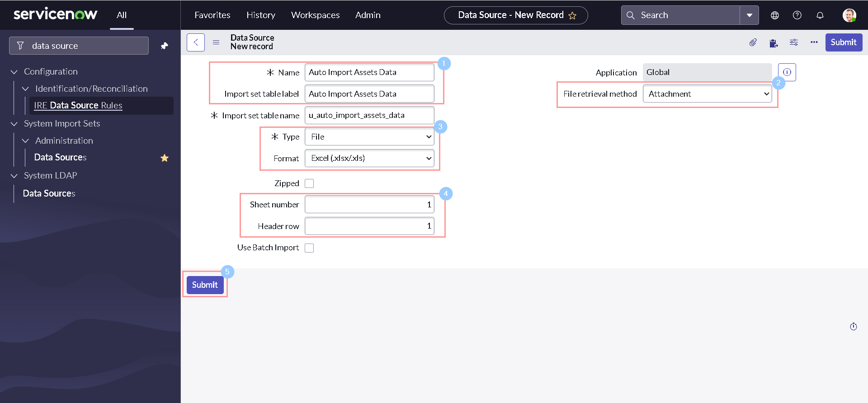This screenshot has height=403, width=868.
Task: Toggle favorite star beside Data Sources module
Action: (x=165, y=158)
